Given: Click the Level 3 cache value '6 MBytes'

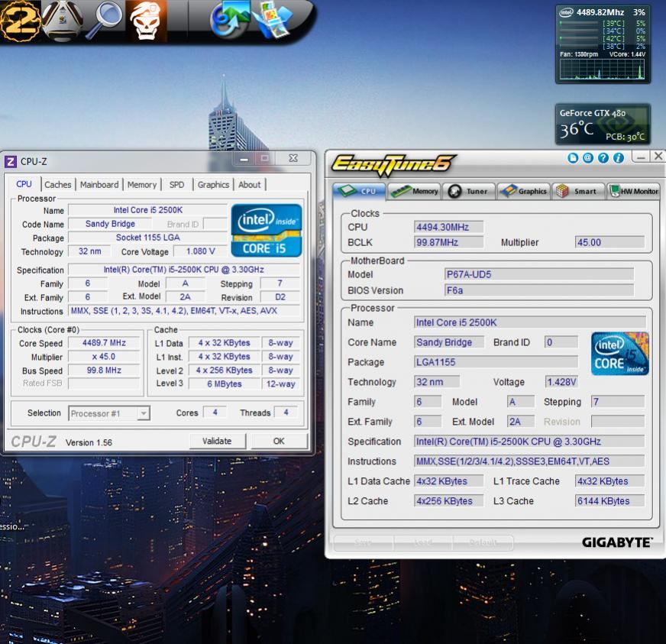Looking at the screenshot, I should pyautogui.click(x=225, y=384).
